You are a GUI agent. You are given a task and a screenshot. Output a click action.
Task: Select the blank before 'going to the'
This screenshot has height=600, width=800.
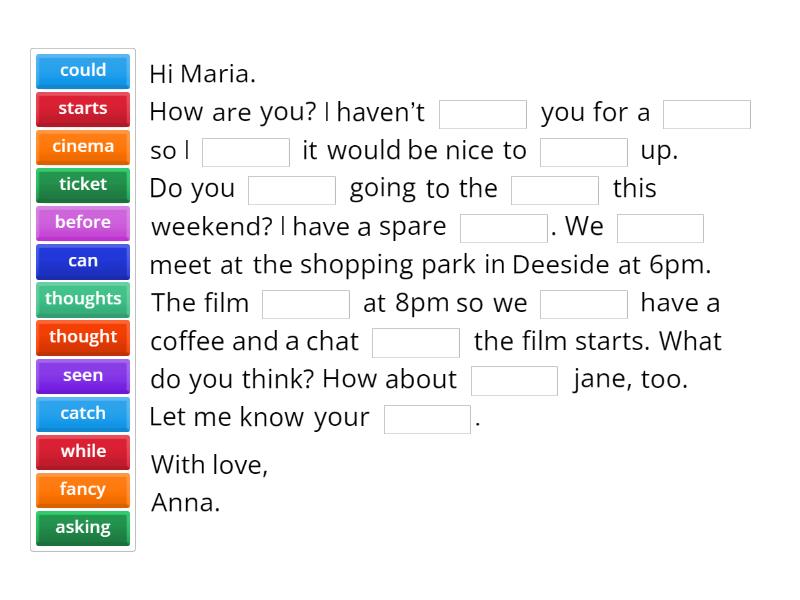(292, 190)
